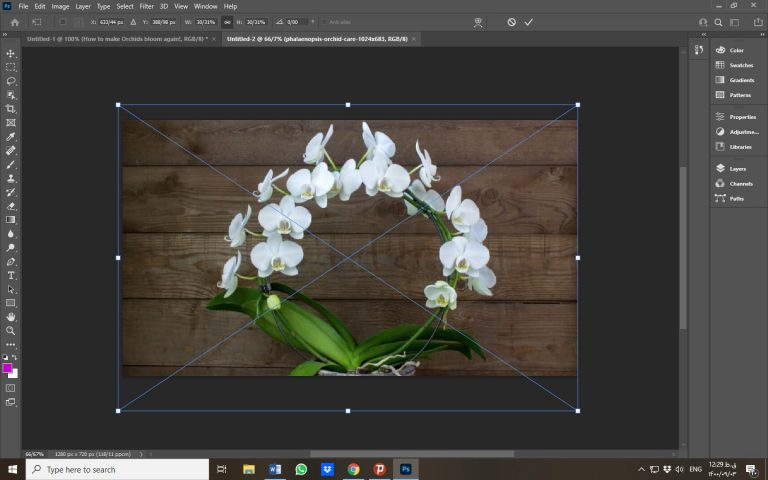Select the History Brush tool
Viewport: 768px width, 480px height.
coord(11,192)
